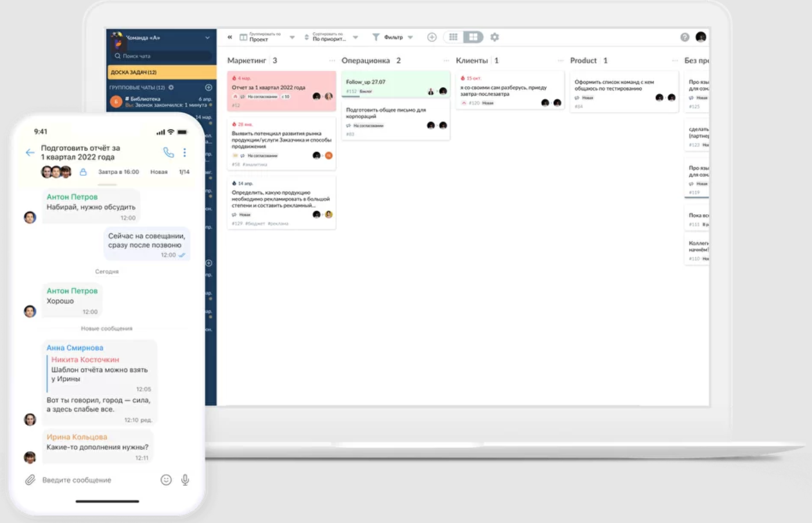Image resolution: width=812 pixels, height=523 pixels.
Task: Click the Product column header
Action: coord(583,60)
